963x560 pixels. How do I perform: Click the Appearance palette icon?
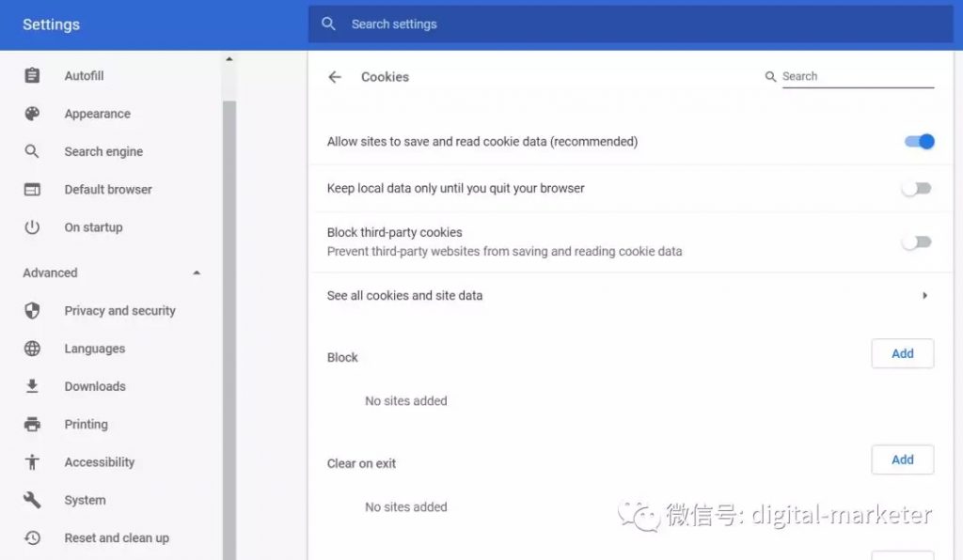pyautogui.click(x=32, y=114)
